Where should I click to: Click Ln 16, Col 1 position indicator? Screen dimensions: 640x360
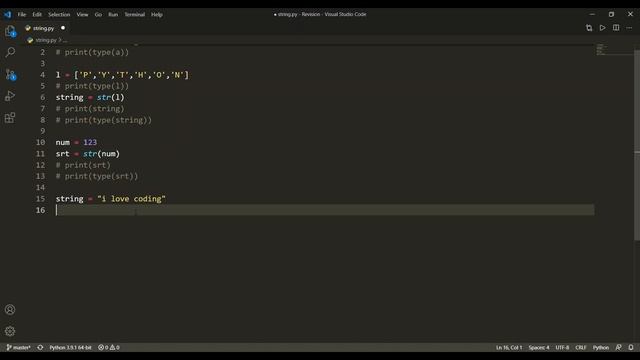(x=509, y=347)
